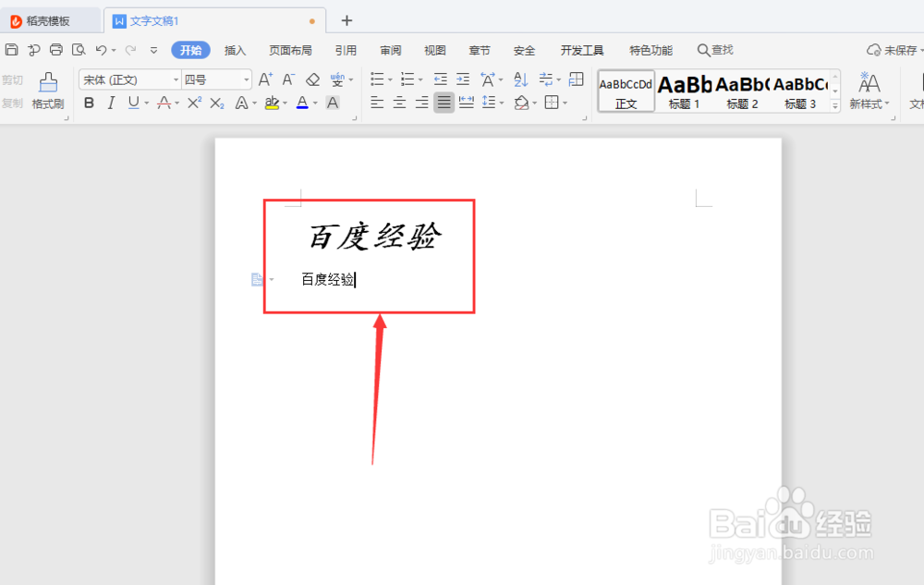924x585 pixels.
Task: Open the New Style (新样式) icon
Action: click(x=869, y=91)
